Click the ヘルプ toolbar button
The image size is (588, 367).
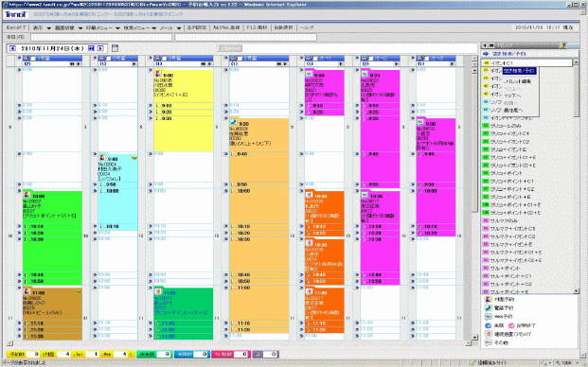pos(307,27)
